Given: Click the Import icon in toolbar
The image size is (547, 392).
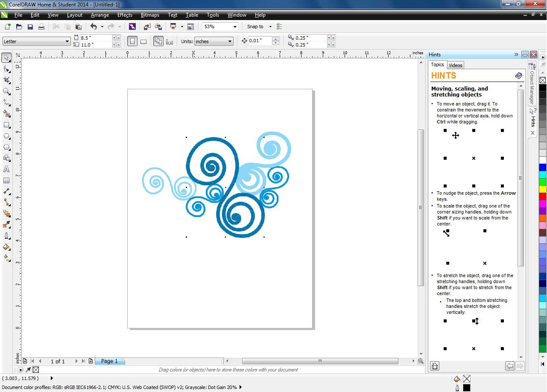Looking at the screenshot, I should 147,26.
